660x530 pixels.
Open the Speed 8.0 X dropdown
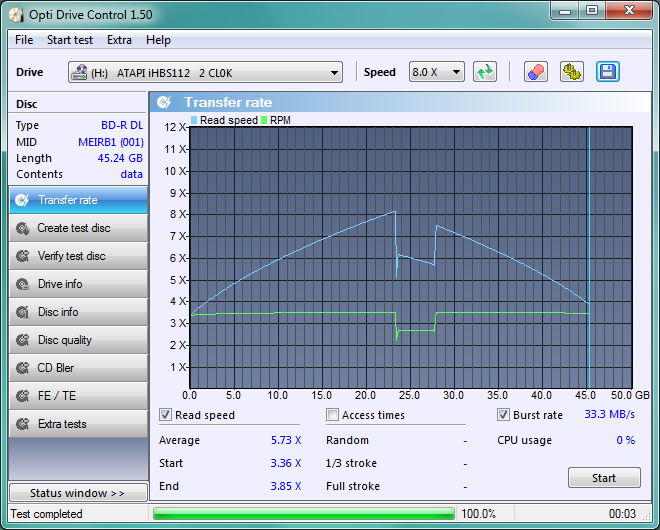pos(436,72)
